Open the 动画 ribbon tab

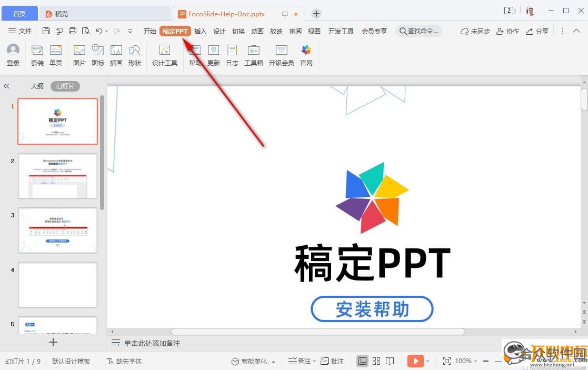point(257,32)
